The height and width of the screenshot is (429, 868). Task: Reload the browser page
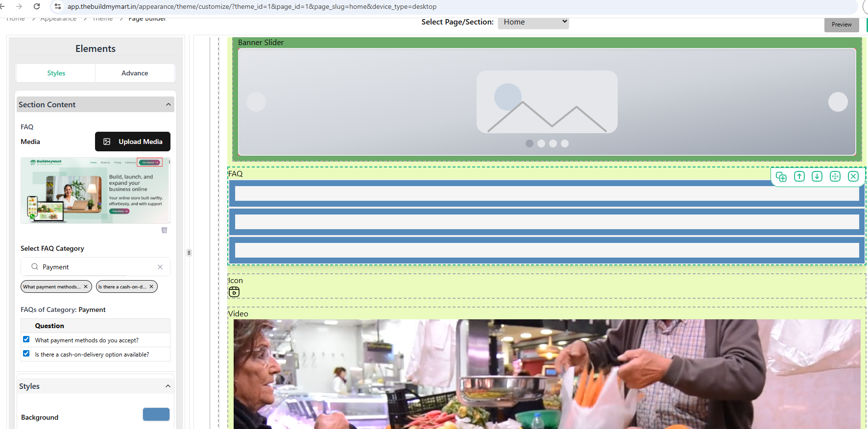(x=37, y=6)
